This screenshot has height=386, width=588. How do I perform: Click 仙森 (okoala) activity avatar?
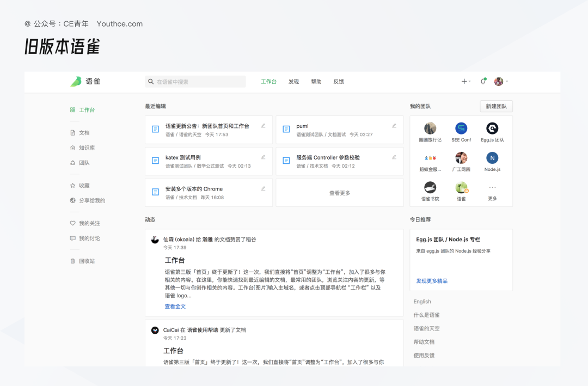click(155, 240)
